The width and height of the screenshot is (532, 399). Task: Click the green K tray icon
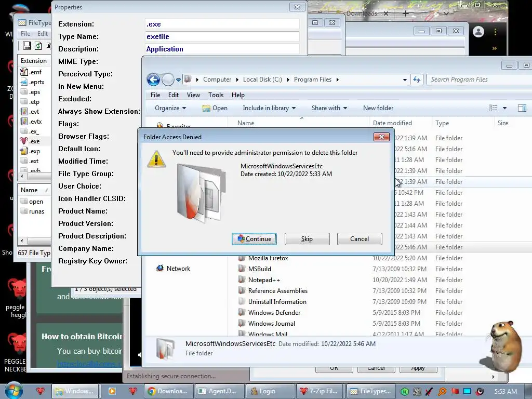pyautogui.click(x=404, y=392)
